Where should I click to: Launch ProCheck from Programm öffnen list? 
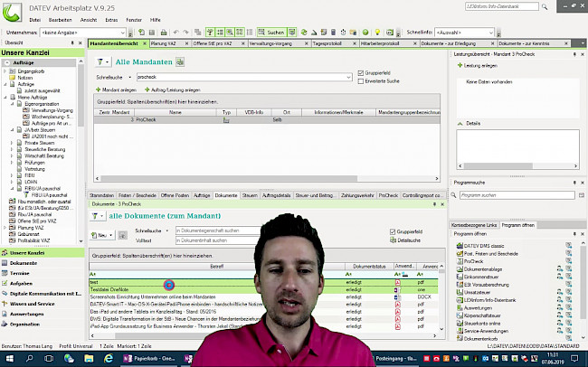pos(474,261)
